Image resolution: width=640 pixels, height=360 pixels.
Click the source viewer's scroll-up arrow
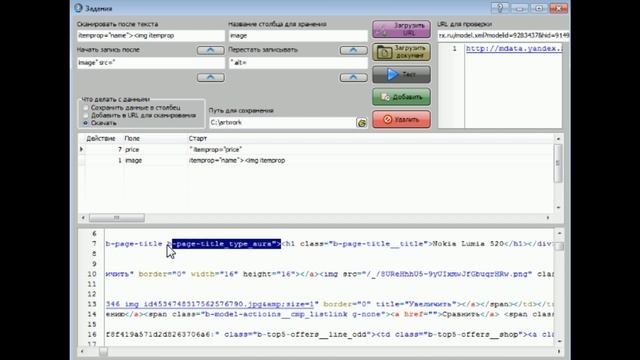[x=559, y=233]
